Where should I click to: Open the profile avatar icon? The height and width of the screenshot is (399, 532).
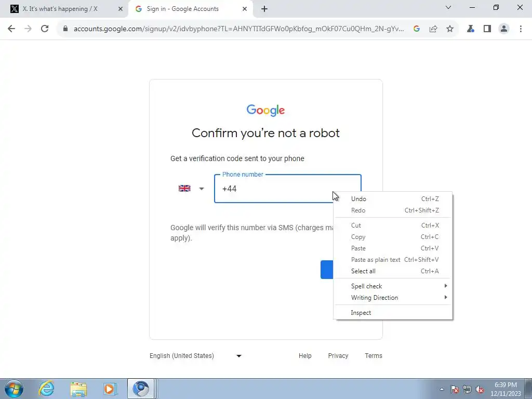(x=504, y=29)
